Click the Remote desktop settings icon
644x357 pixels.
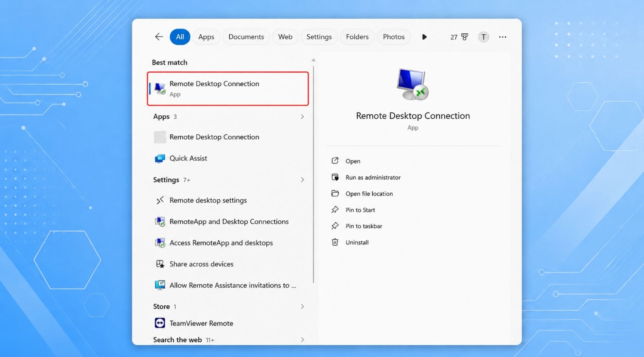[160, 200]
